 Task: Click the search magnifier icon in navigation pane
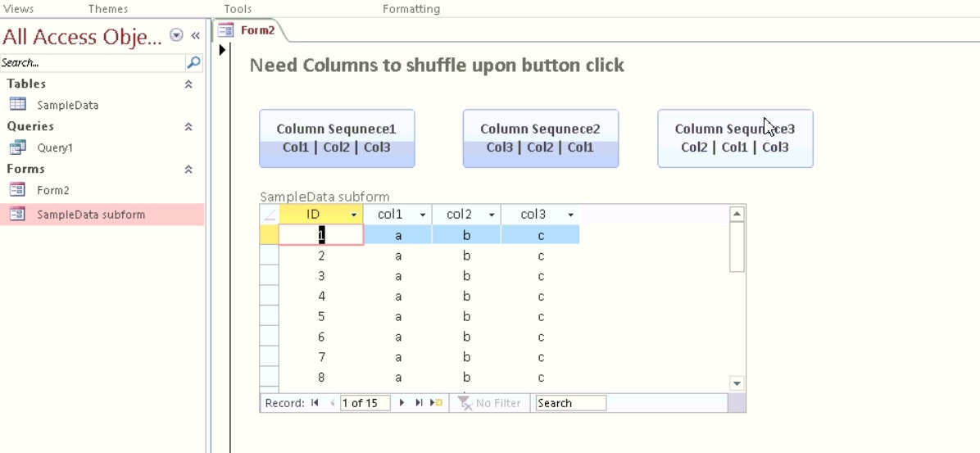click(x=193, y=62)
